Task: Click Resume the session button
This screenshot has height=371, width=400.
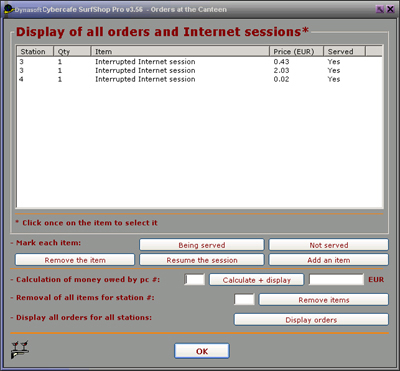Action: pyautogui.click(x=202, y=260)
